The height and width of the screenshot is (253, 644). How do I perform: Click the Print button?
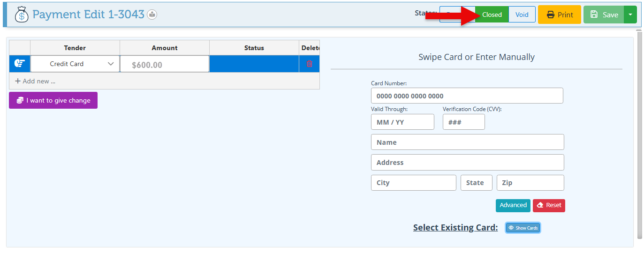click(559, 15)
